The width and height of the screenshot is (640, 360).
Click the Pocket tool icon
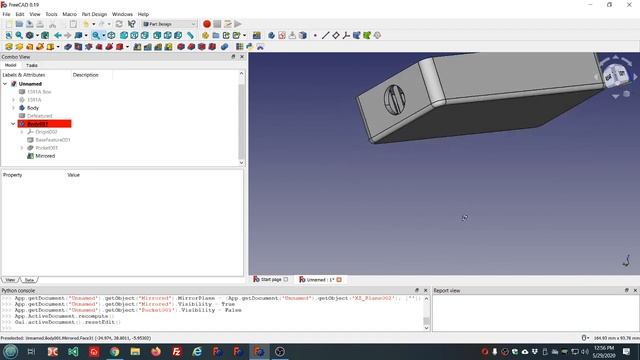(x=68, y=47)
